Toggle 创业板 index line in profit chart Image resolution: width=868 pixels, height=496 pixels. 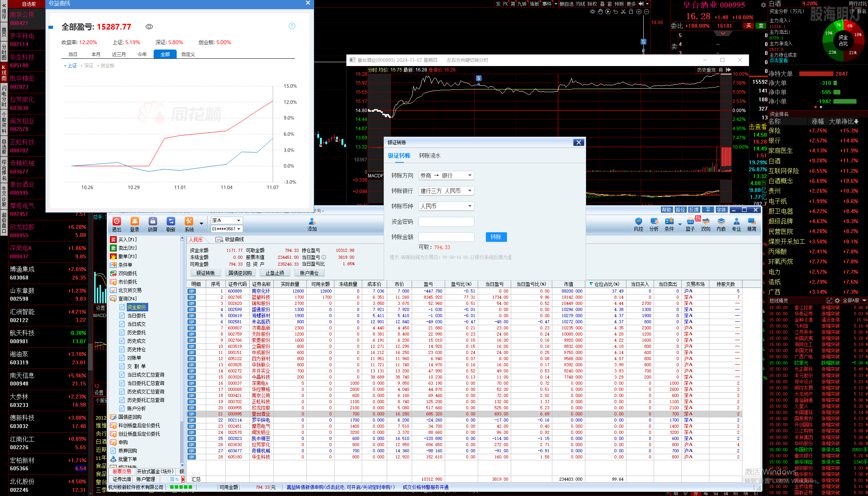[x=106, y=66]
